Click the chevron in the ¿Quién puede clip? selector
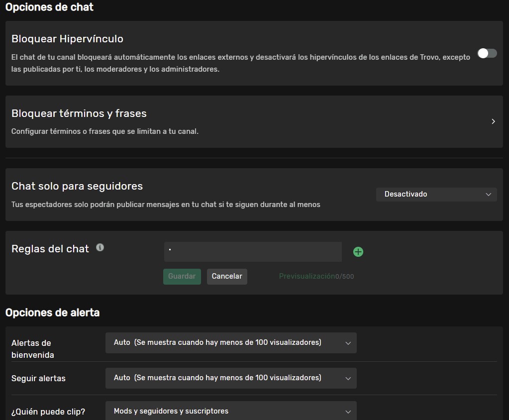 (x=348, y=411)
